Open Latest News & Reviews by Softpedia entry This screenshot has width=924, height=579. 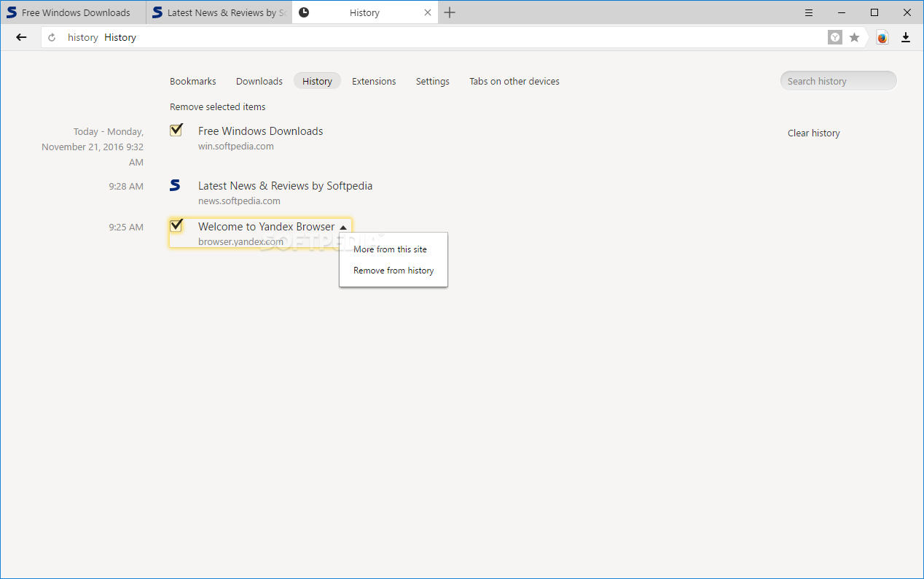tap(285, 186)
